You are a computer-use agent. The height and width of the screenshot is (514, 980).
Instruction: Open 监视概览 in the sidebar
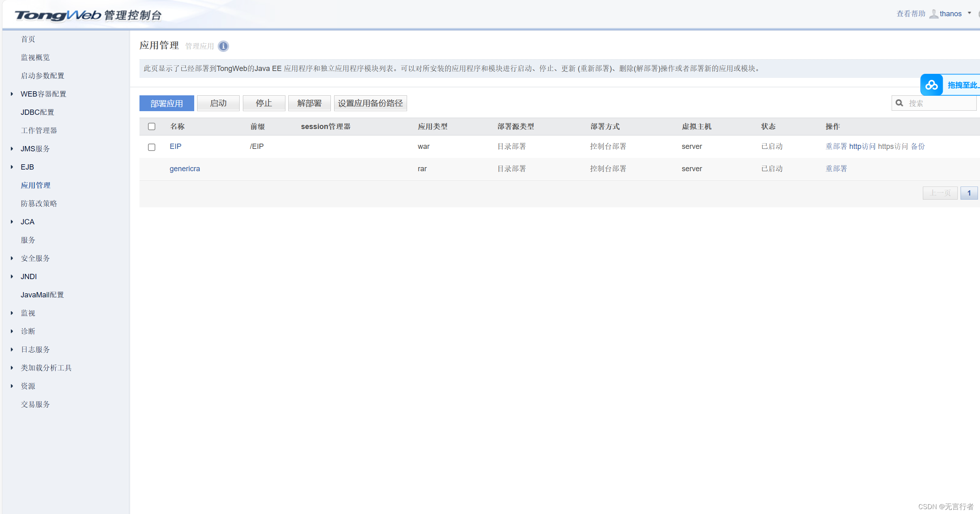click(x=35, y=57)
